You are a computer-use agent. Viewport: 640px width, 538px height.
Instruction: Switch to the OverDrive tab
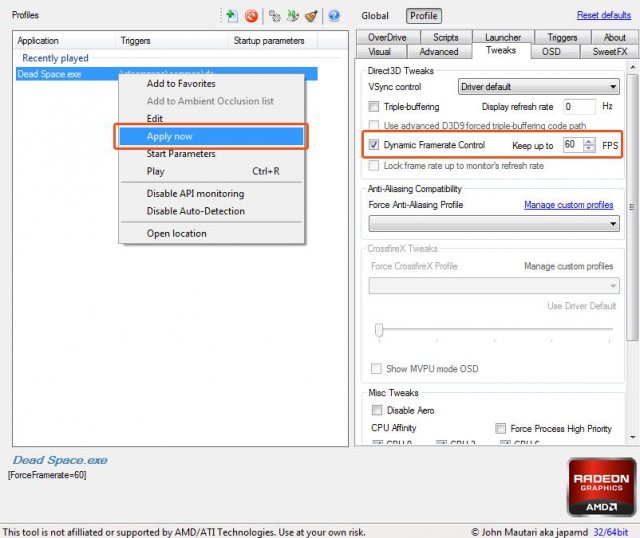tap(387, 37)
